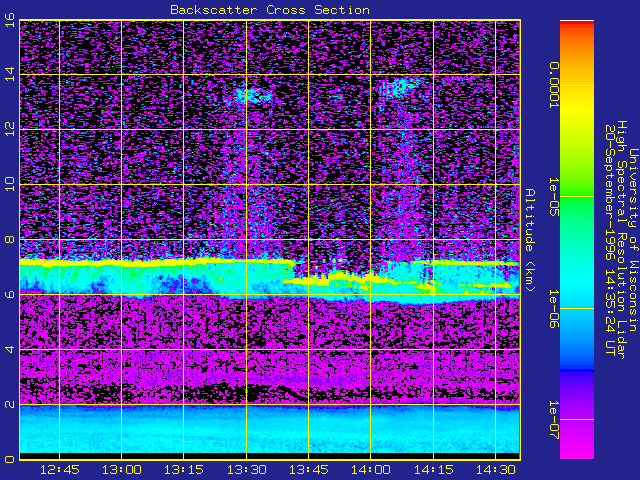Click the 'Backscatter Cross Section' title
The image size is (640, 480).
click(270, 10)
